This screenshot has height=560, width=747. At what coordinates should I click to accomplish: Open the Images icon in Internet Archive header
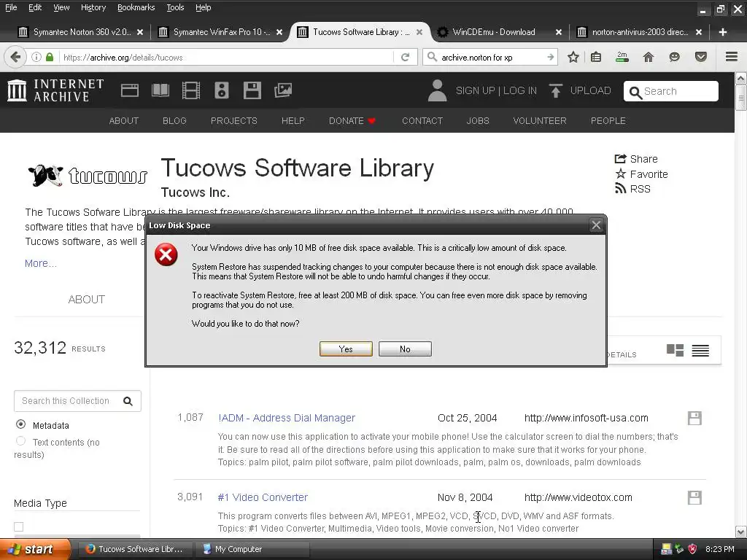pyautogui.click(x=282, y=90)
